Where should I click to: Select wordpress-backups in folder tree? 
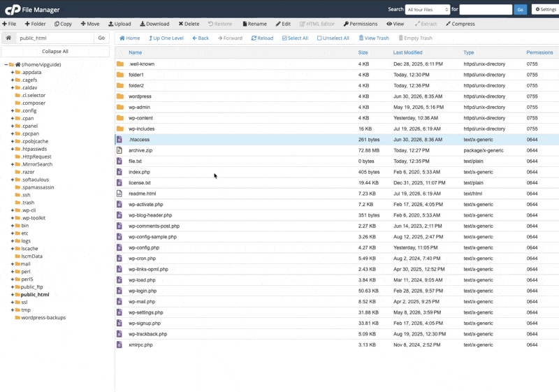(x=43, y=317)
